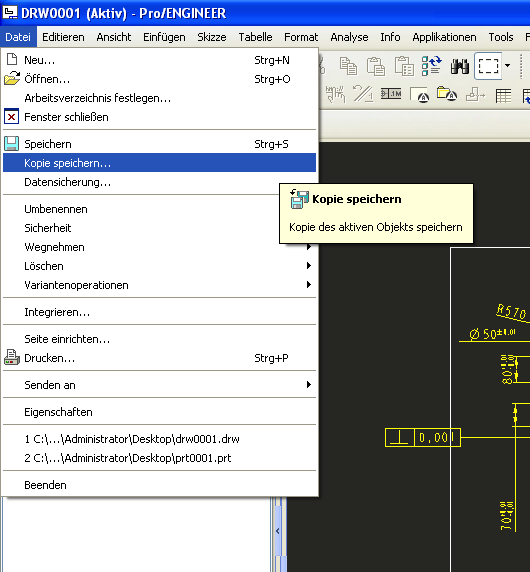Open the Format menu
This screenshot has height=572, width=530.
pyautogui.click(x=301, y=37)
